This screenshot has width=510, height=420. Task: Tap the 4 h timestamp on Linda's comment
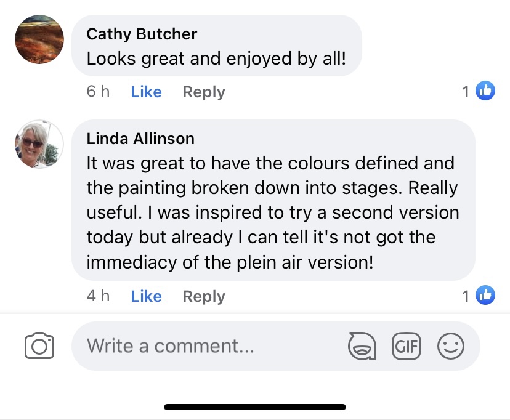98,296
